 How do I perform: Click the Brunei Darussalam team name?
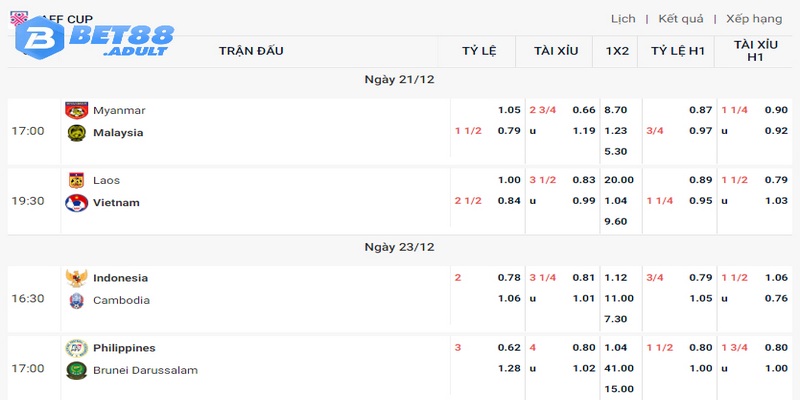point(145,370)
